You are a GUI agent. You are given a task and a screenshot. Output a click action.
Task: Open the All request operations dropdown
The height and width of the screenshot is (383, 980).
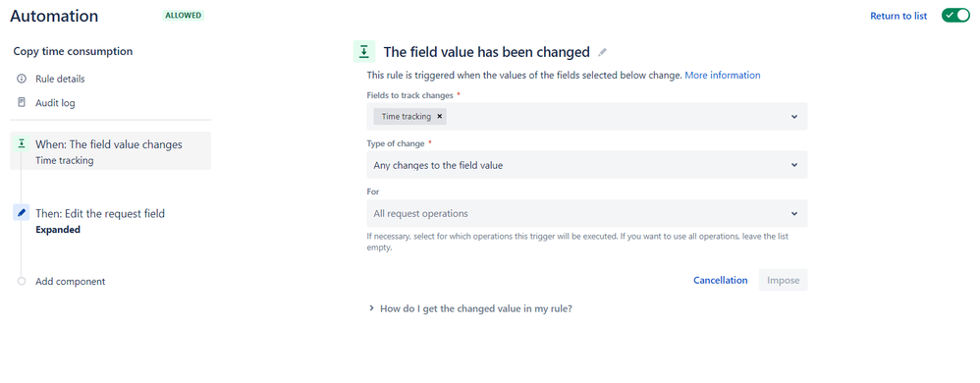(587, 214)
